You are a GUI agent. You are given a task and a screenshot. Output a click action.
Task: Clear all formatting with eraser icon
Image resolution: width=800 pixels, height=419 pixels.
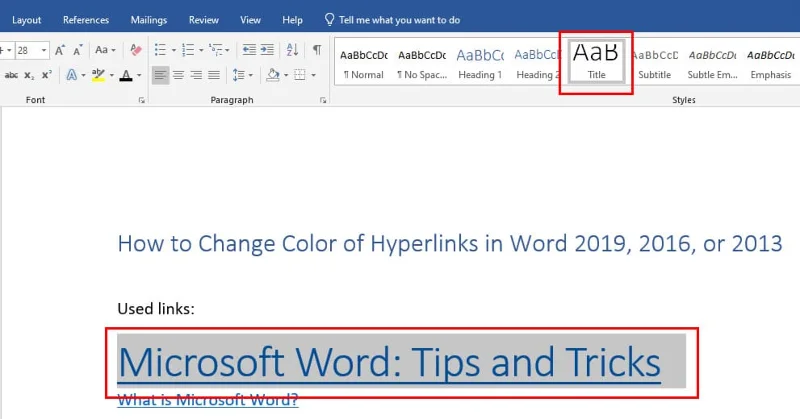[136, 50]
